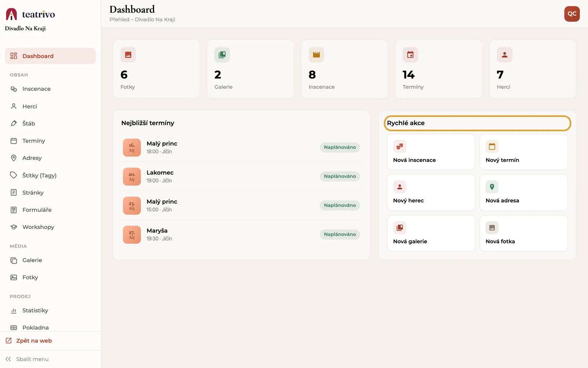This screenshot has width=588, height=368.
Task: Click the Štítky (Tagy) tag icon
Action: [x=14, y=175]
